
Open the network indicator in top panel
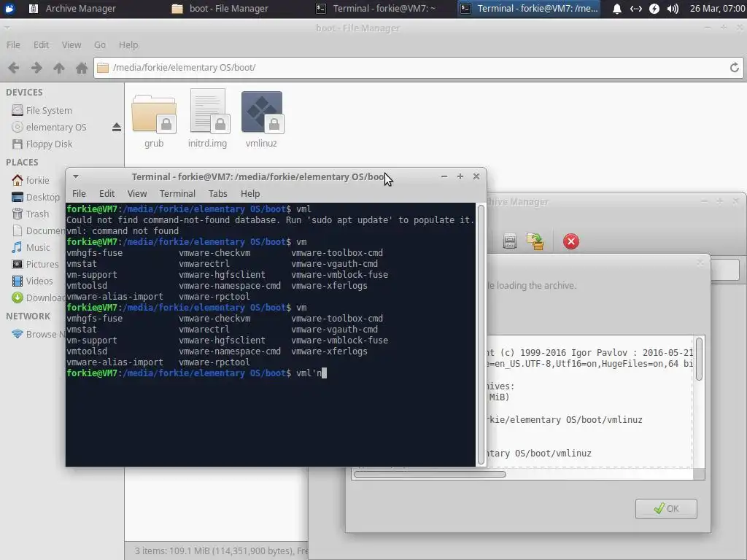(635, 9)
